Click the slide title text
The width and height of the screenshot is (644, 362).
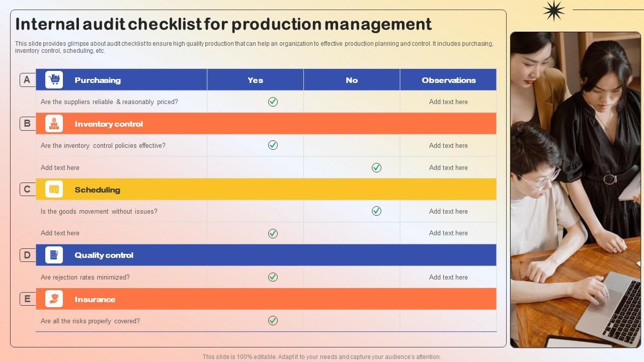223,24
